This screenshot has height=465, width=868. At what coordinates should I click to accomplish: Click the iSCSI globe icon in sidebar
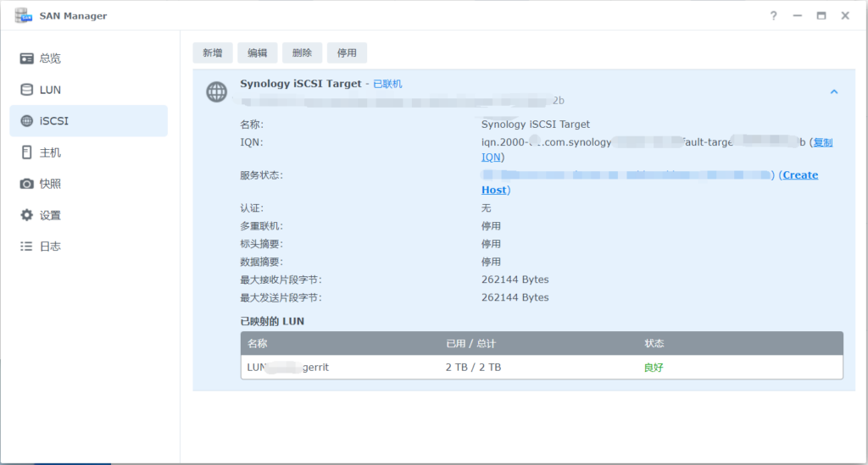(26, 120)
